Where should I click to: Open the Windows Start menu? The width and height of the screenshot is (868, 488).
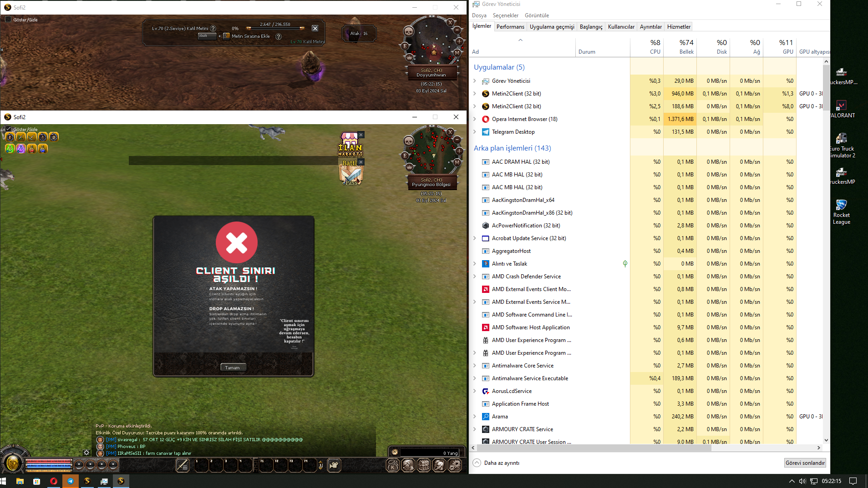click(x=4, y=481)
